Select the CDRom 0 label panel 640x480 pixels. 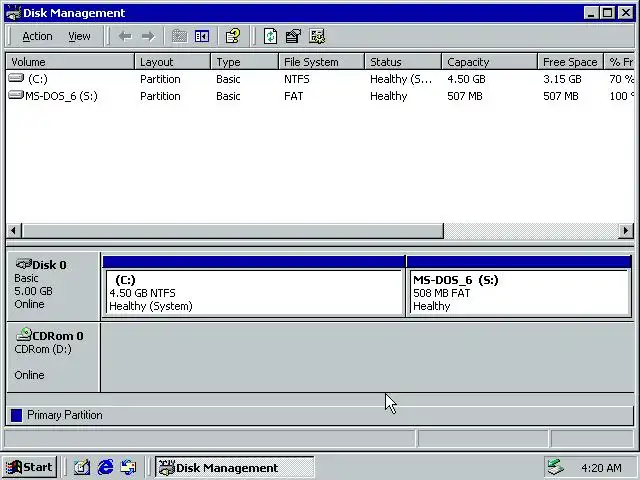coord(53,357)
